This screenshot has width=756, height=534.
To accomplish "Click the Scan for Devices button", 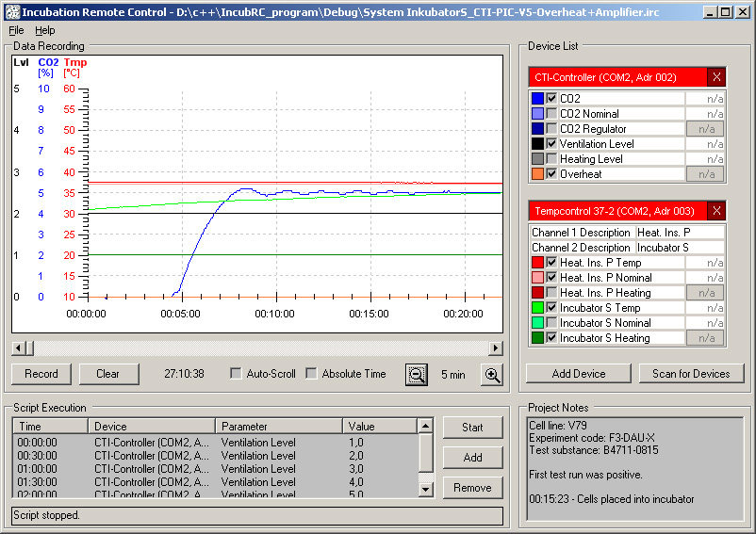I will 691,374.
